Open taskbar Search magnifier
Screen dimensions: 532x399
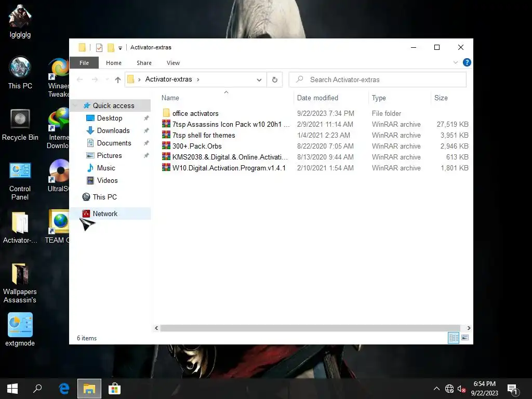(37, 389)
